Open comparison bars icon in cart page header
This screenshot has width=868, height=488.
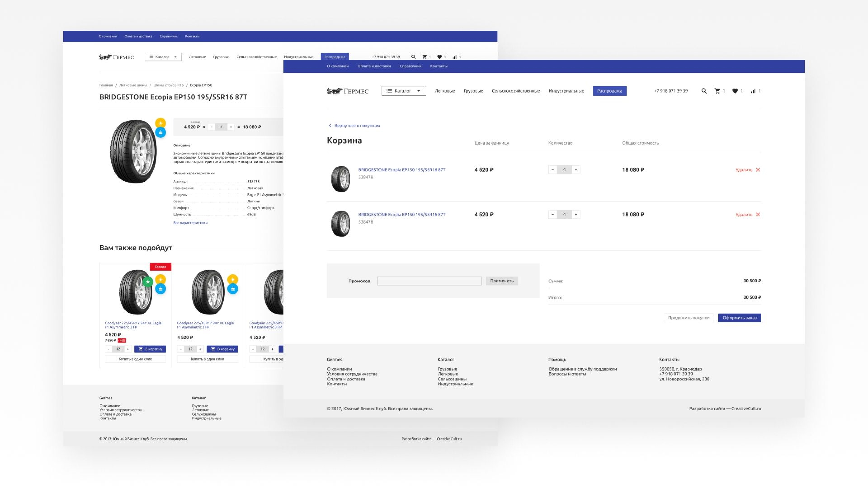(x=753, y=91)
